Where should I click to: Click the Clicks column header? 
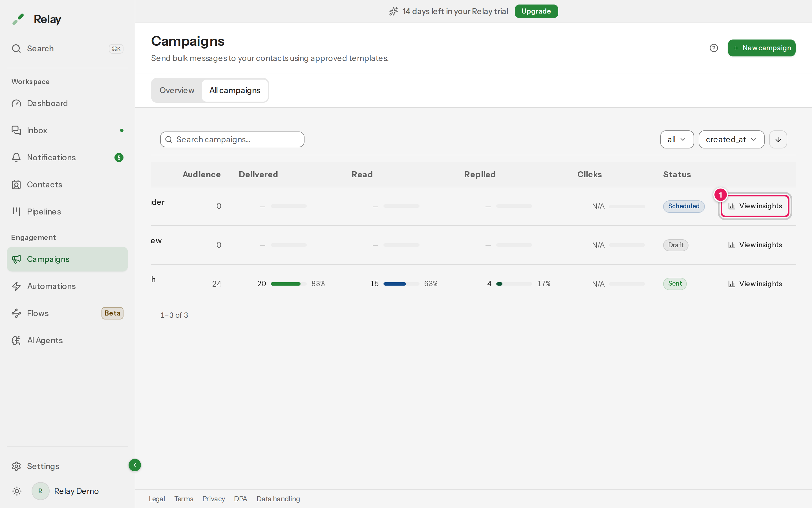click(x=590, y=174)
